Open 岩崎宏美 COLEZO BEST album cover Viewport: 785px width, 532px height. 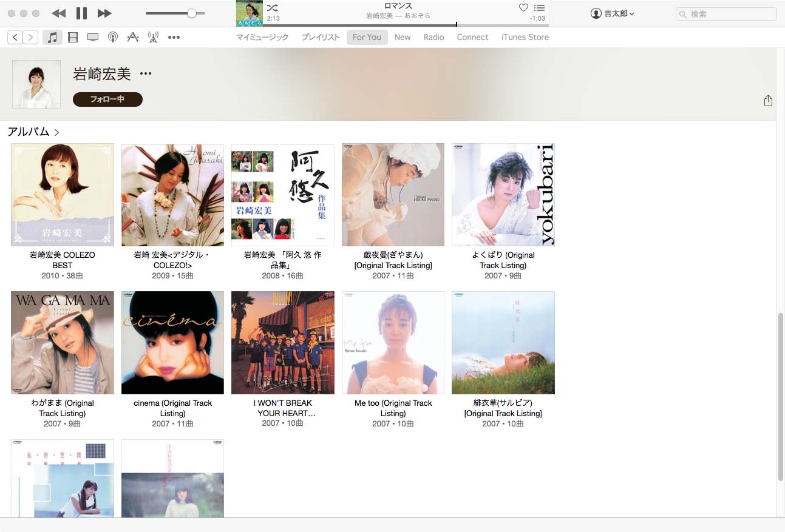(x=63, y=195)
